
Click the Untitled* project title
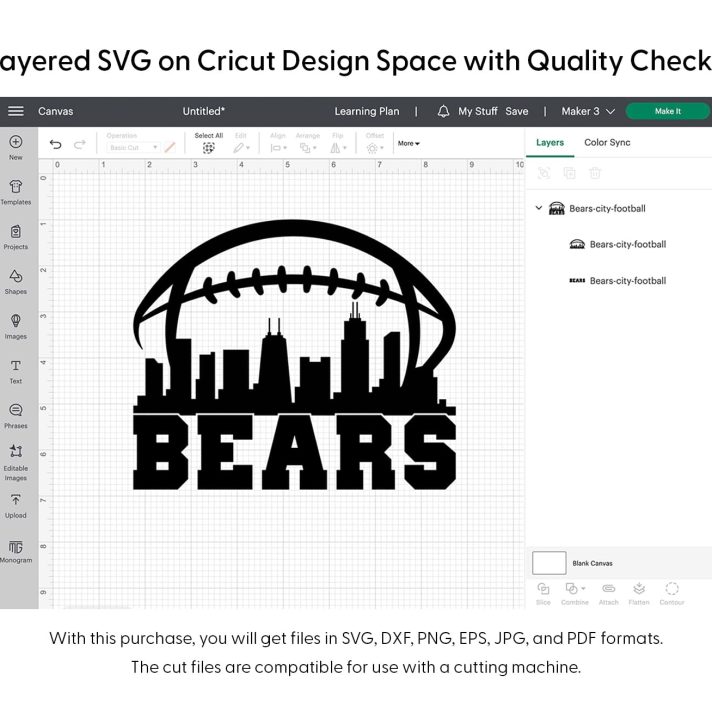(x=203, y=111)
